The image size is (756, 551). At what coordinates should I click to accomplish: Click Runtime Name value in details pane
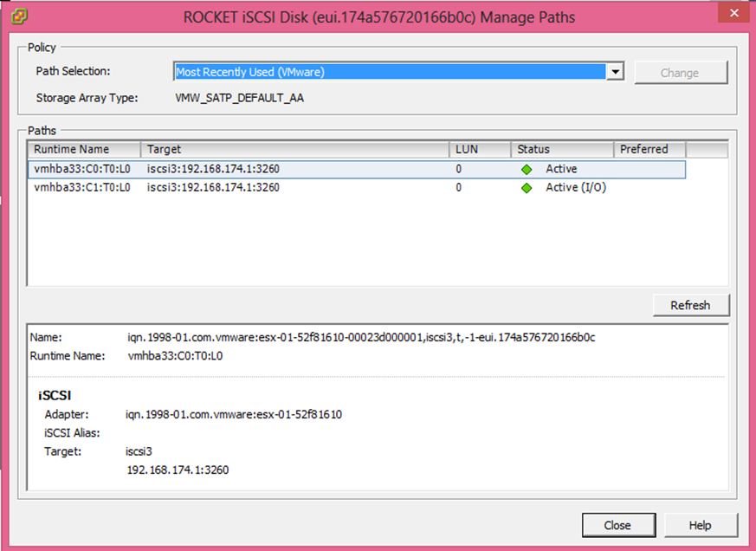tap(176, 356)
